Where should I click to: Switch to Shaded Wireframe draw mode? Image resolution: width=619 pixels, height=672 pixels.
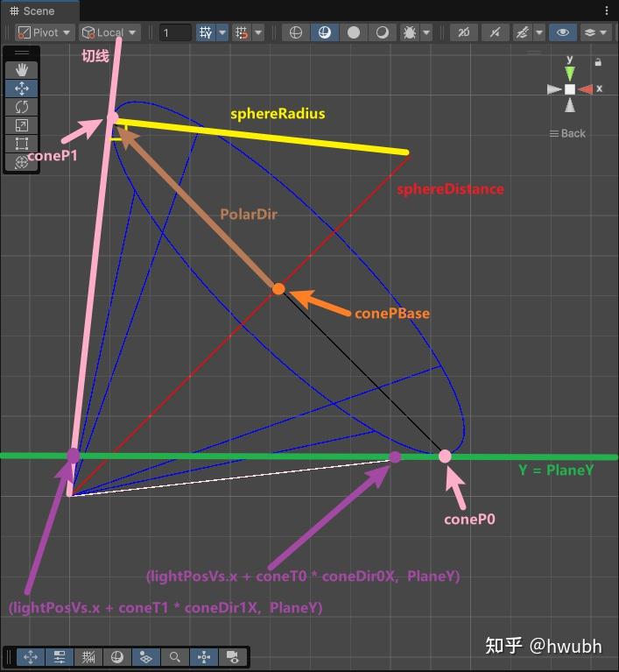point(325,32)
